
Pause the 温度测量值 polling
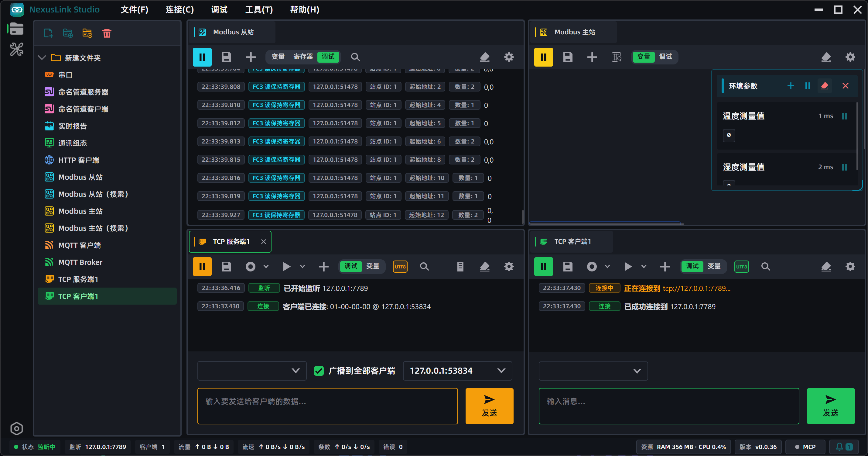coord(844,116)
